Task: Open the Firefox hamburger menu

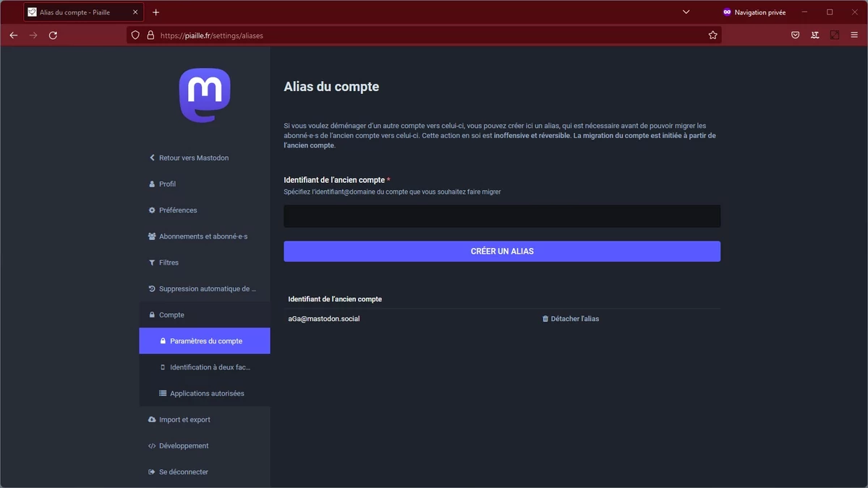Action: 854,35
